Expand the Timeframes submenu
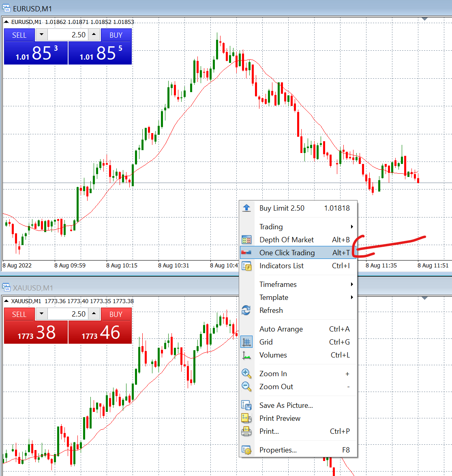 tap(278, 284)
